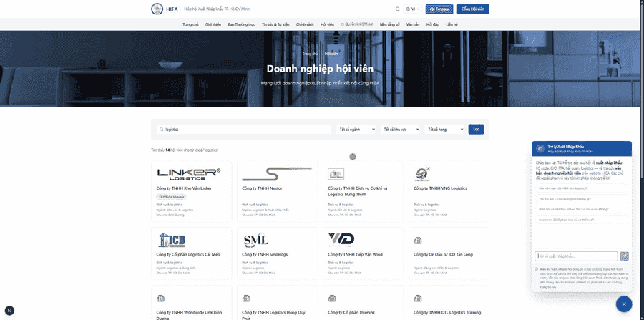644x320 pixels.
Task: Expand the Tất cả ngành dropdown
Action: (x=356, y=130)
